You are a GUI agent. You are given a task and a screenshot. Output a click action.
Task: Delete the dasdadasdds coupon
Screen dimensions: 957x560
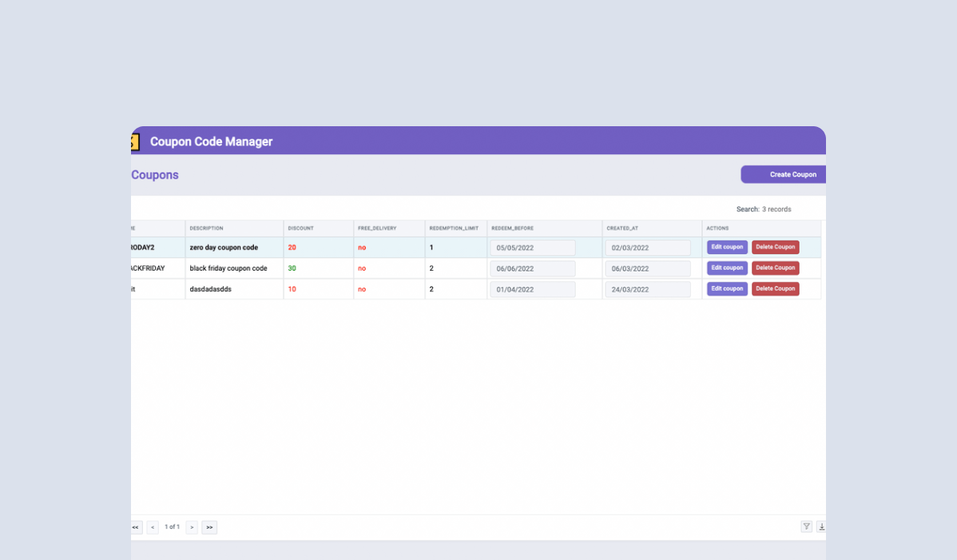[775, 288]
